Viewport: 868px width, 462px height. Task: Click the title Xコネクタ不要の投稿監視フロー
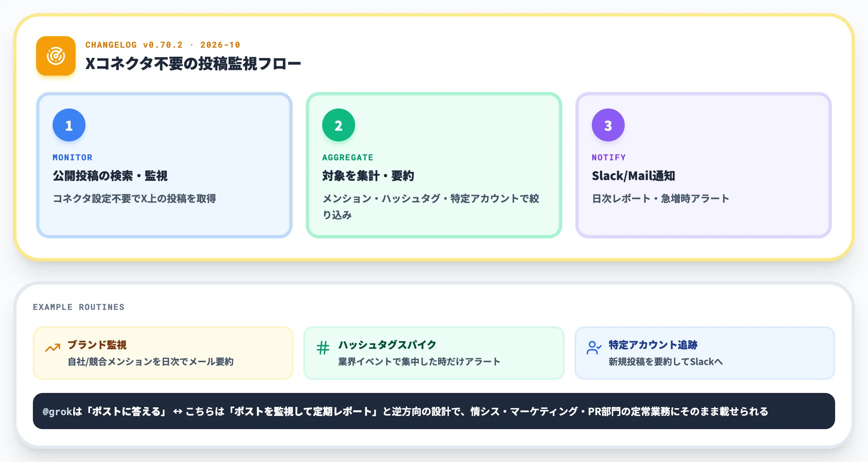click(x=193, y=64)
